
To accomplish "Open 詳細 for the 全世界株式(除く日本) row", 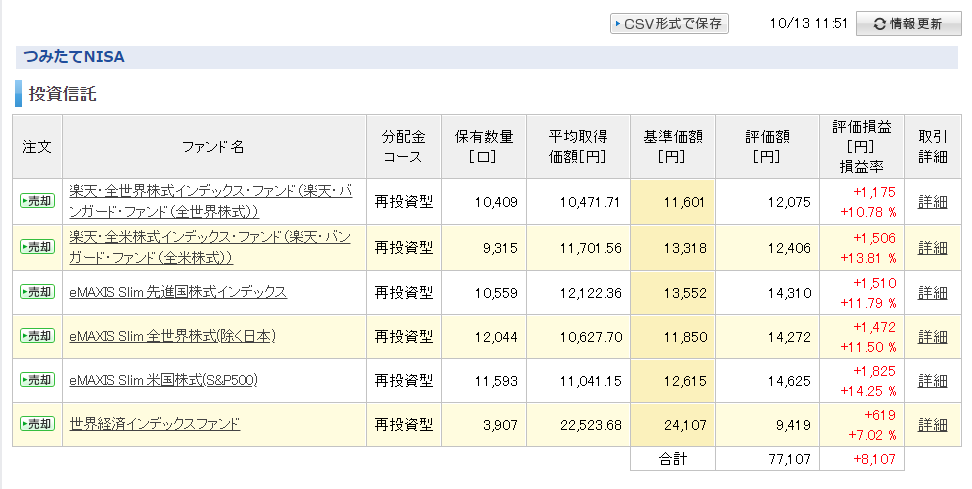I will tap(932, 337).
